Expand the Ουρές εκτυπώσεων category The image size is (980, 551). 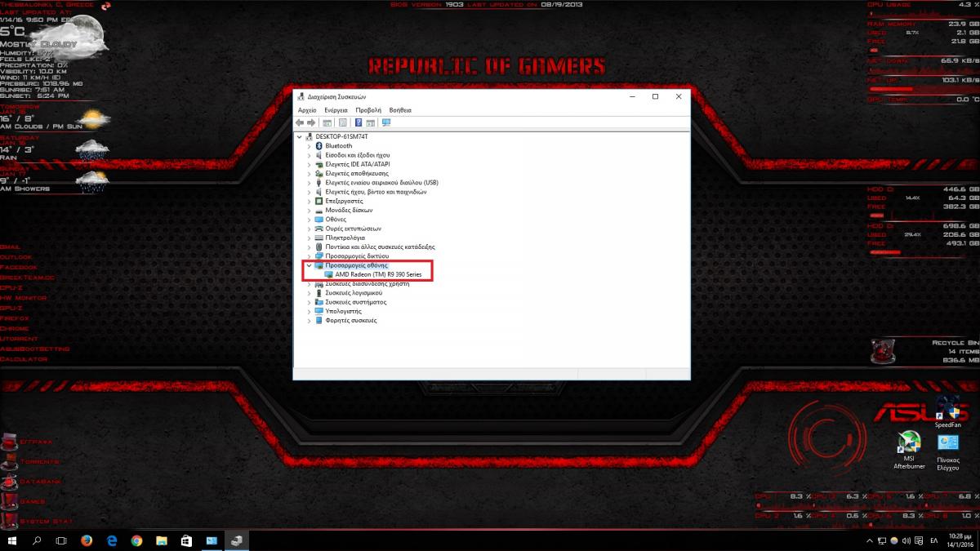(309, 229)
